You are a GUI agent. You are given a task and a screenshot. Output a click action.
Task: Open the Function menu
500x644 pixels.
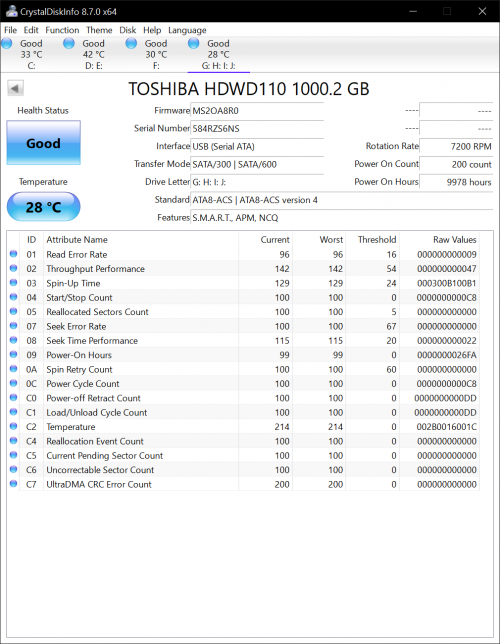62,30
